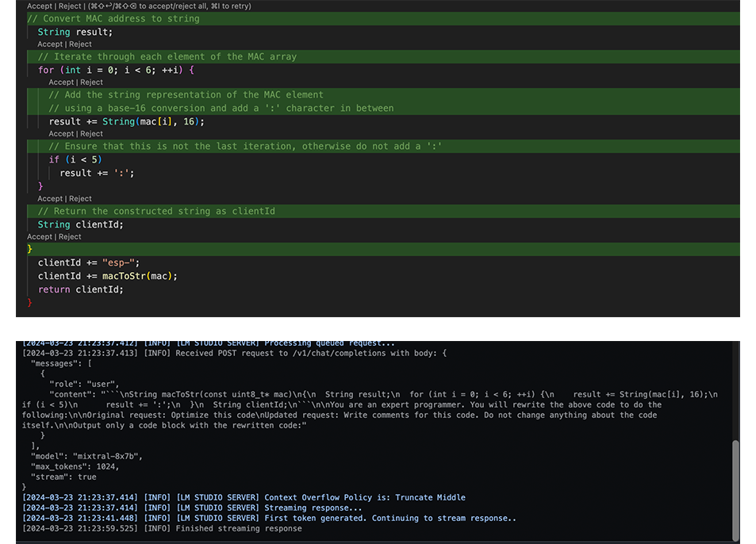Click the 'clientId += "esp-";' line
Screen dimensions: 756x544
coord(89,263)
